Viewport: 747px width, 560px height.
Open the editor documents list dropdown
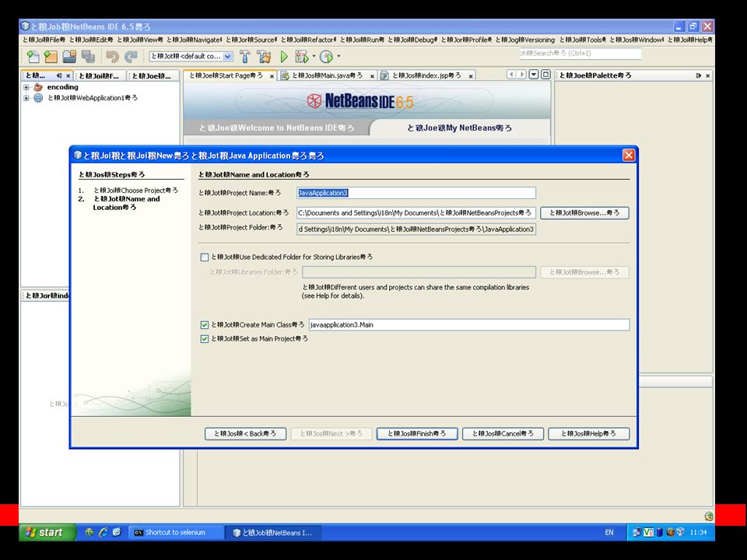click(x=534, y=75)
